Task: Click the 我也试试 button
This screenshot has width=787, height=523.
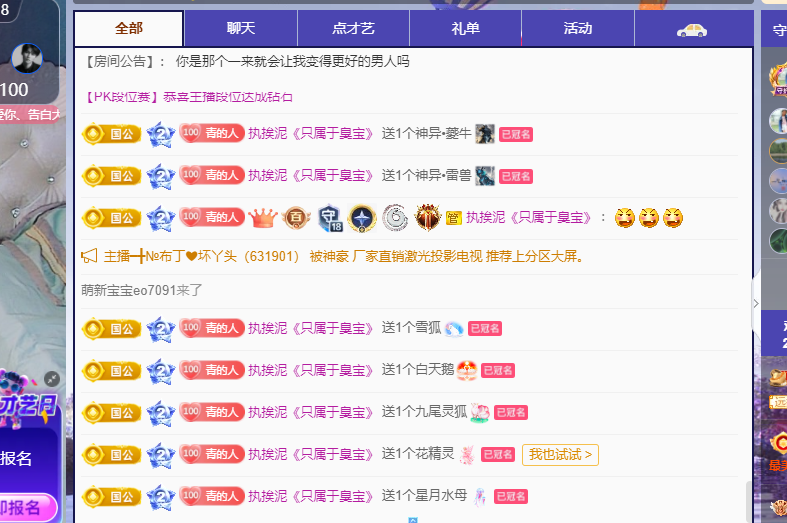Action: (560, 455)
